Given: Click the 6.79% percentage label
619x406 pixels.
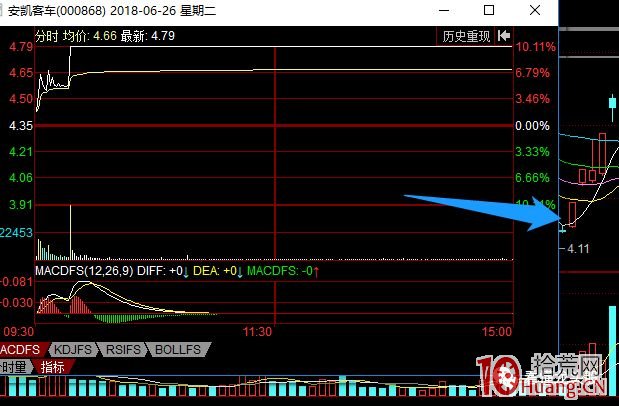Looking at the screenshot, I should click(532, 73).
